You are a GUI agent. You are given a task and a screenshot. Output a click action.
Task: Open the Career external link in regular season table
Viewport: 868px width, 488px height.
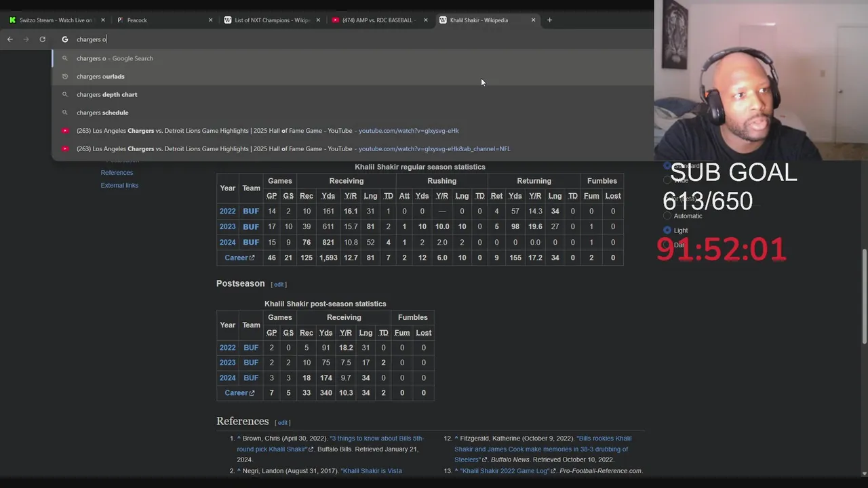click(239, 258)
